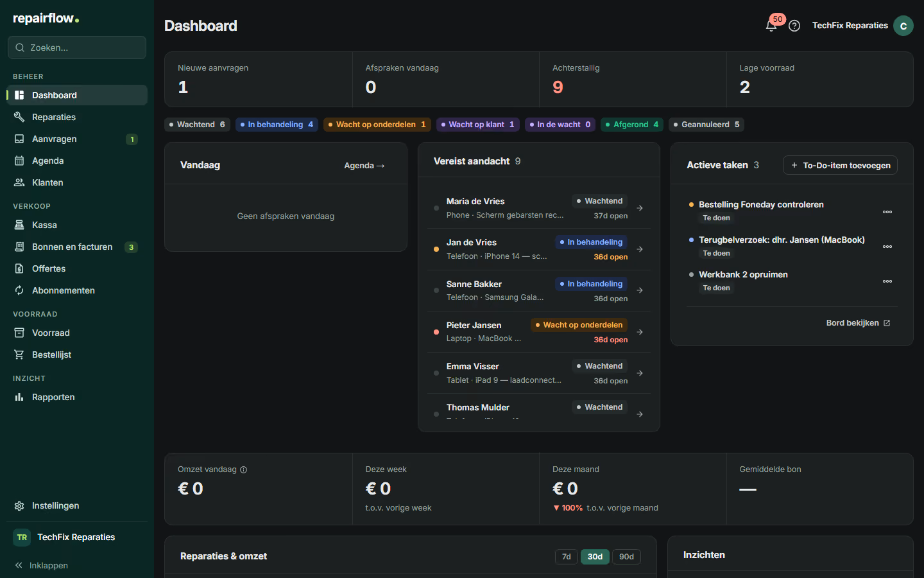Switch chart range to 7d
The height and width of the screenshot is (578, 924).
click(567, 557)
